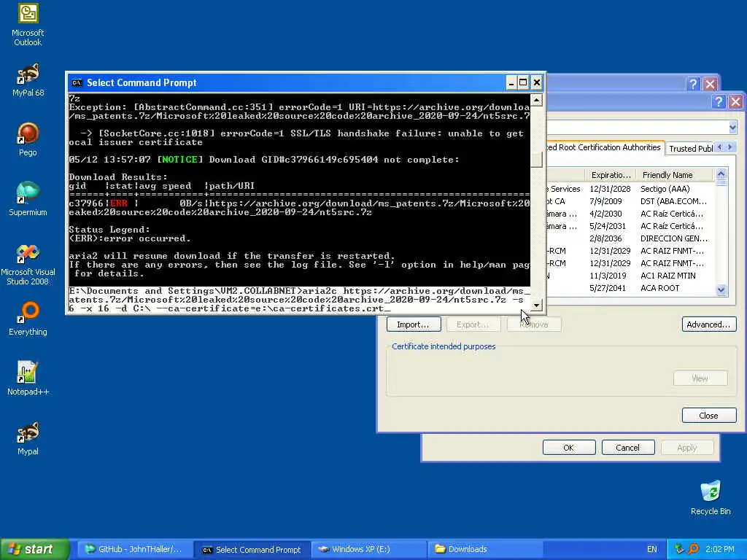Click the Export... button in Certificates dialog

point(473,324)
